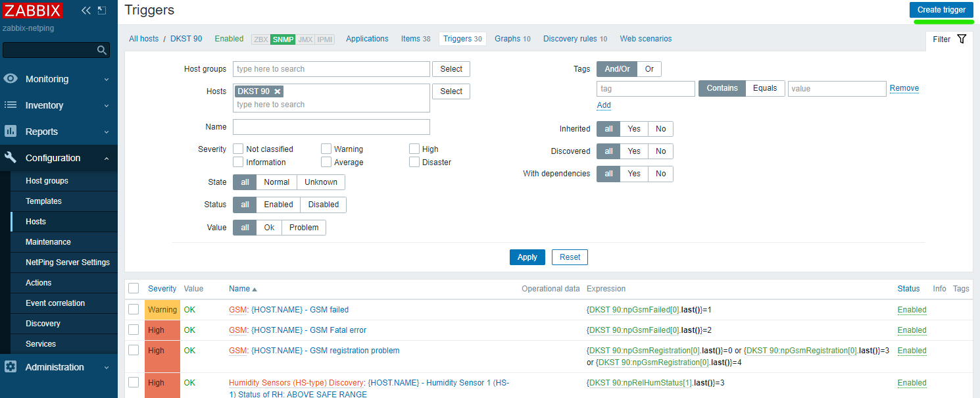The image size is (980, 398).
Task: Open Discovery in Configuration menu
Action: tap(64, 324)
